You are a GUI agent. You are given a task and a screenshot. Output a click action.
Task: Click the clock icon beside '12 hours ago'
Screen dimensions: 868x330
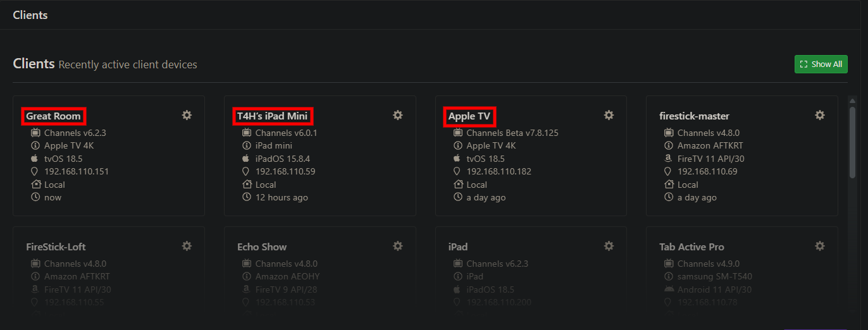(x=247, y=197)
